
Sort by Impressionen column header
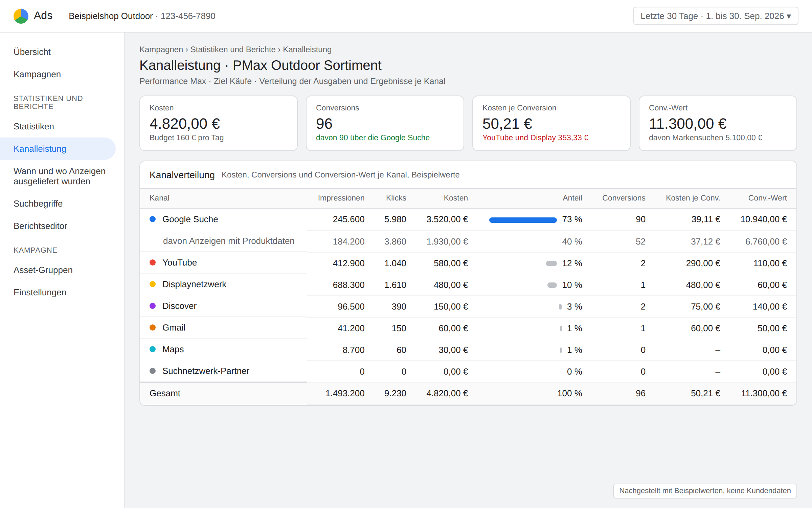(341, 198)
